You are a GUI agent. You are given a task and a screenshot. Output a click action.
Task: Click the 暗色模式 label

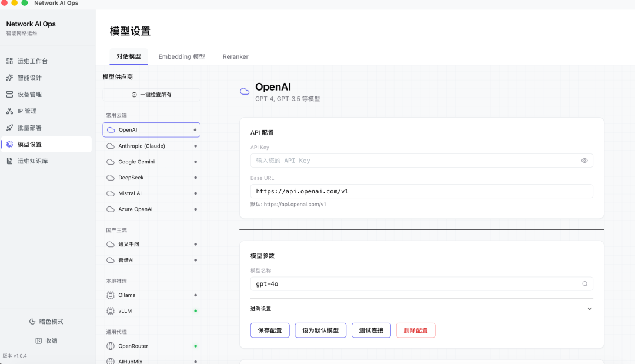[x=51, y=322]
